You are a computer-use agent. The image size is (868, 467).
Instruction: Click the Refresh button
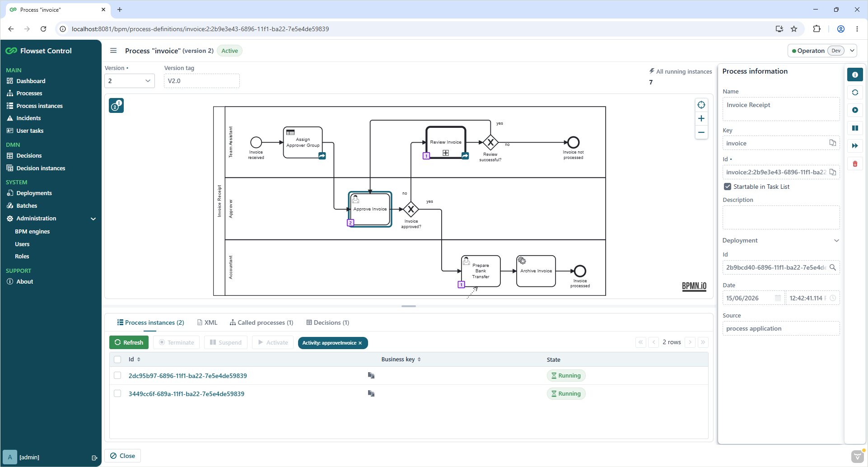(129, 342)
